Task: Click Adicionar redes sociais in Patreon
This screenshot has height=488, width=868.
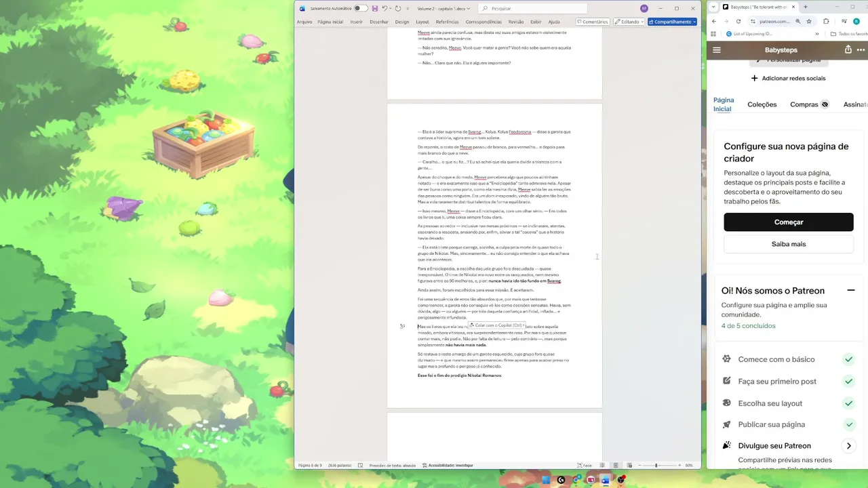Action: click(788, 79)
